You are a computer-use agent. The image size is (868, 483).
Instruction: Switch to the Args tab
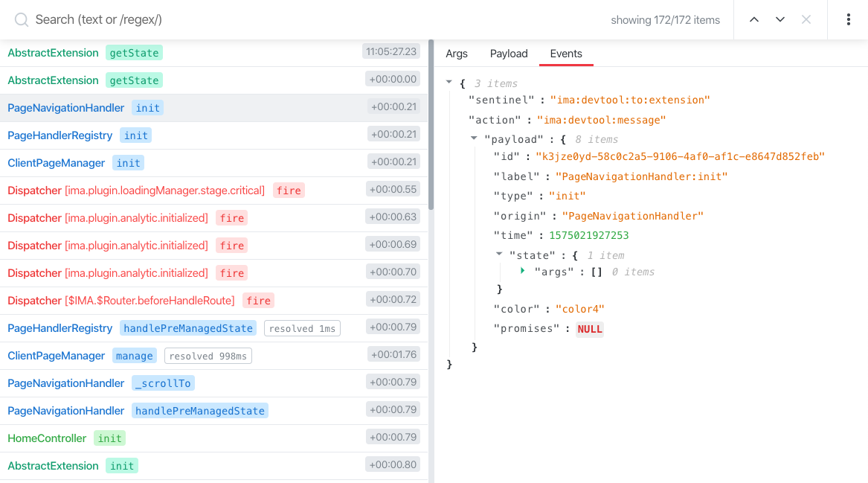coord(457,54)
